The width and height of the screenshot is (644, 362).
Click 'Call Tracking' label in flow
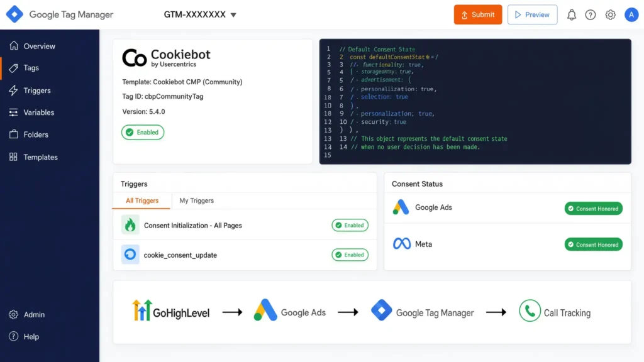tap(567, 313)
